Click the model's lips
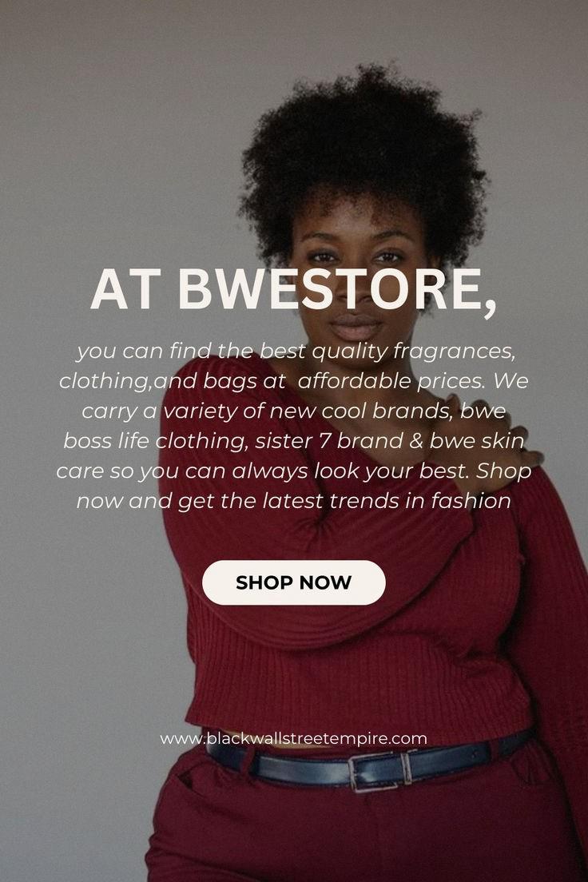The height and width of the screenshot is (882, 588). point(356,328)
